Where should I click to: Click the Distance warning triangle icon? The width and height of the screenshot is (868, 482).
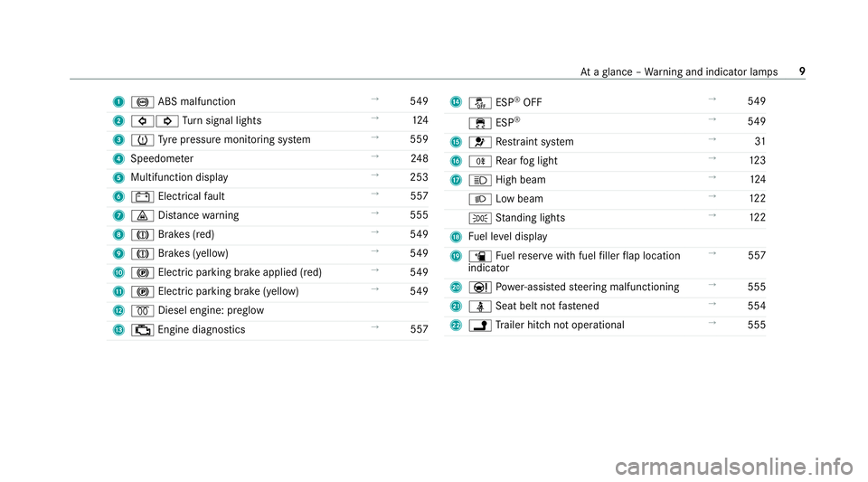click(x=142, y=216)
